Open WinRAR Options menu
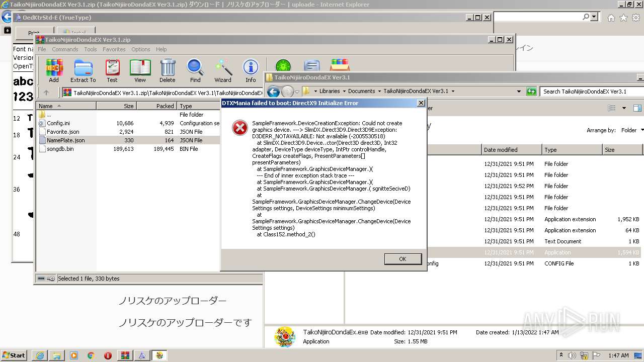 tap(141, 49)
